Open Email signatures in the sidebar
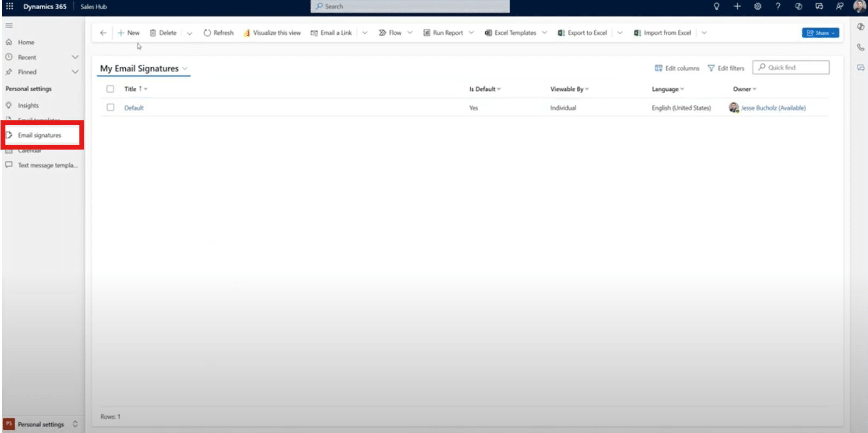The width and height of the screenshot is (868, 433). point(40,135)
